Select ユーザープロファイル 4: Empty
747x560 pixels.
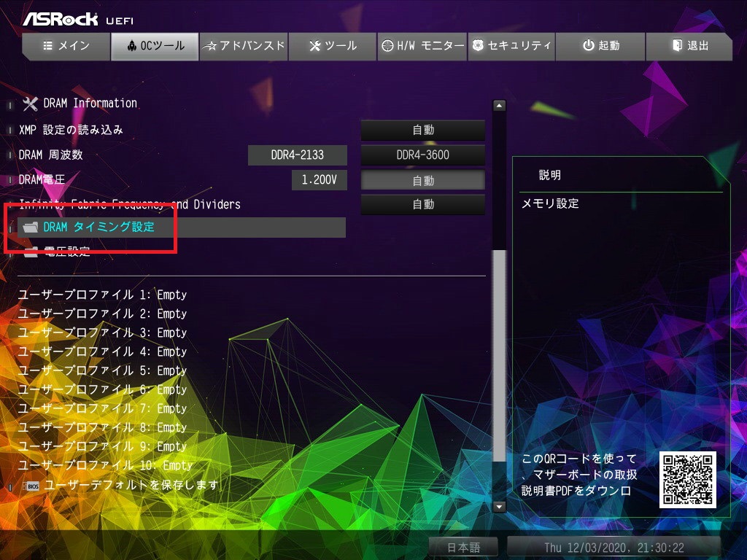click(x=102, y=352)
